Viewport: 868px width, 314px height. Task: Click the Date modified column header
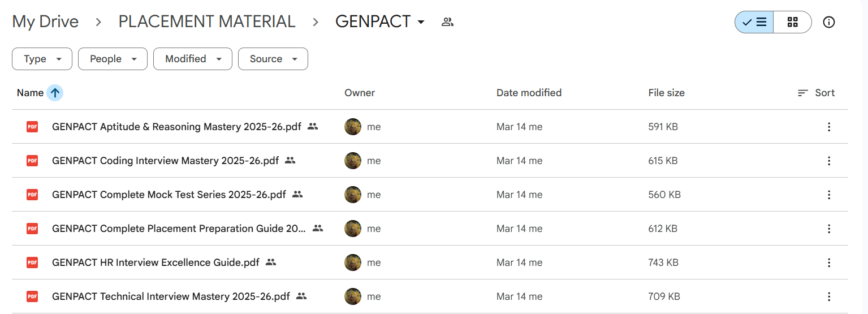[x=529, y=93]
